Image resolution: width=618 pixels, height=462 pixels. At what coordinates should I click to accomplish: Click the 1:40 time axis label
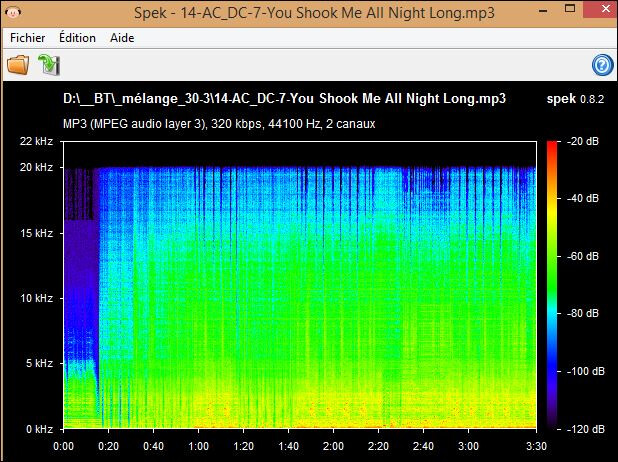coord(289,446)
